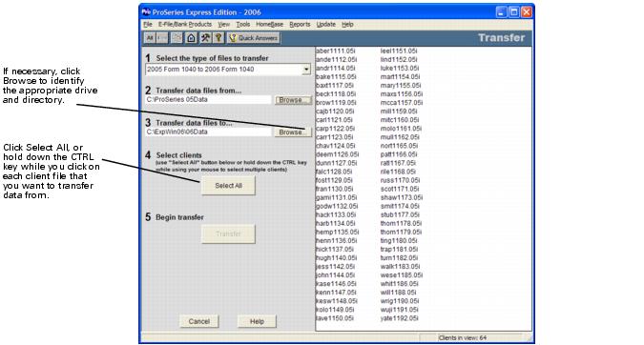Viewport: 644px width, 345px height.
Task: Click the grayed copy forms toolbar icon
Action: pyautogui.click(x=177, y=38)
